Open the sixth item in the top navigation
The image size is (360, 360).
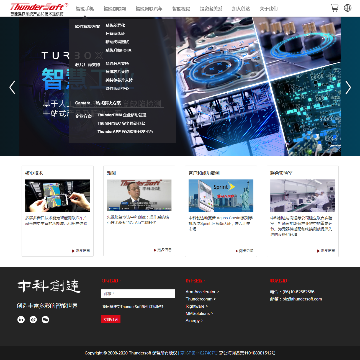click(241, 9)
